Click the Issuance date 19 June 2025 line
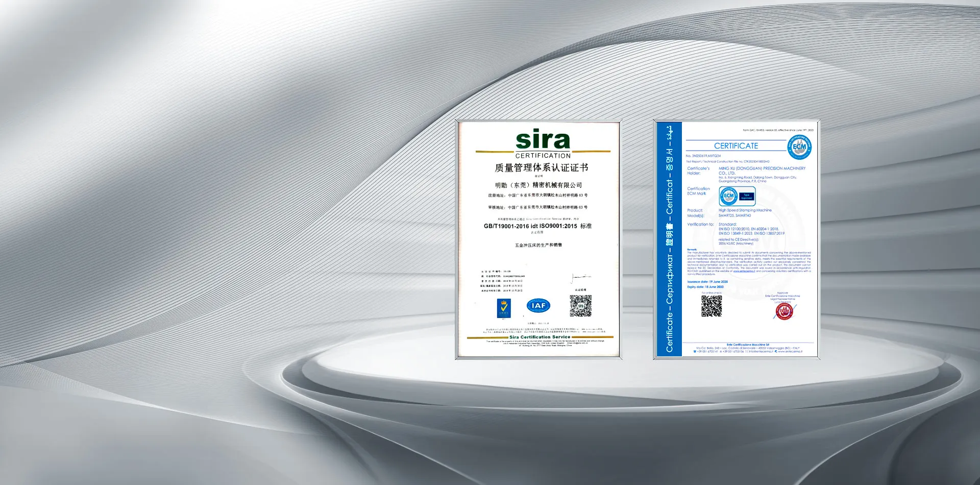This screenshot has height=485, width=980. (707, 282)
